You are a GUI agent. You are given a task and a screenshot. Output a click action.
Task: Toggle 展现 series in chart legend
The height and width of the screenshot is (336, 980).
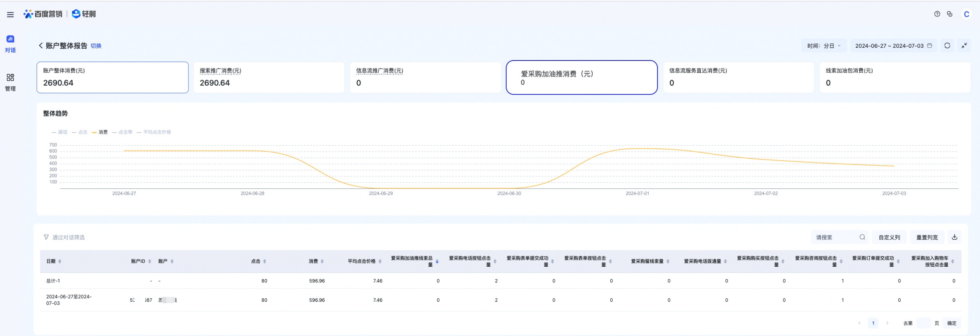(60, 132)
